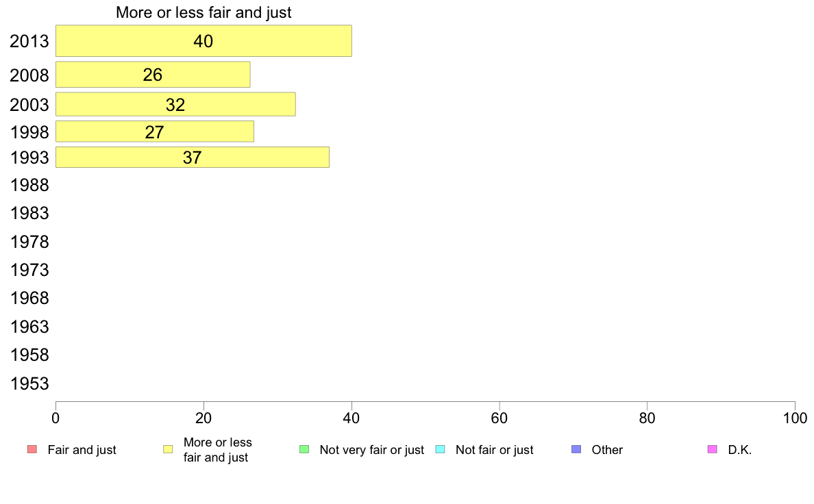The image size is (814, 504).
Task: Select the 2013 bar showing 40
Action: (x=203, y=41)
